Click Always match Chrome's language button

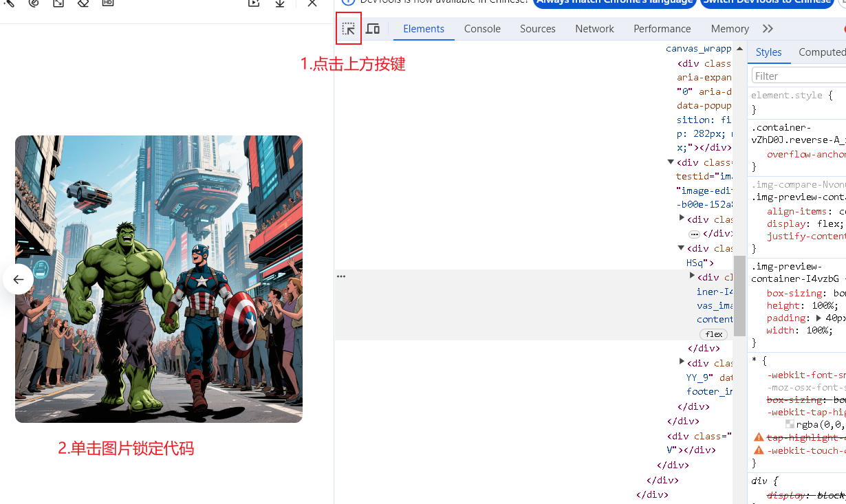coord(616,3)
